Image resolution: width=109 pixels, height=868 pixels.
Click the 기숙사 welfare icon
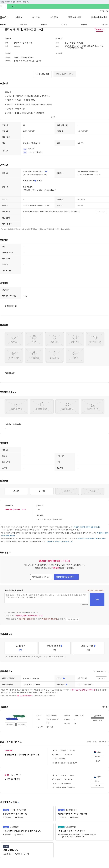pyautogui.click(x=34, y=339)
